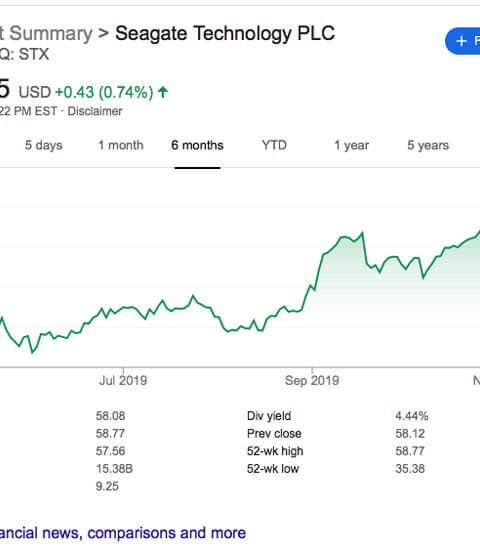Click the Jul 2019 axis marker
The width and height of the screenshot is (480, 550).
pos(123,380)
